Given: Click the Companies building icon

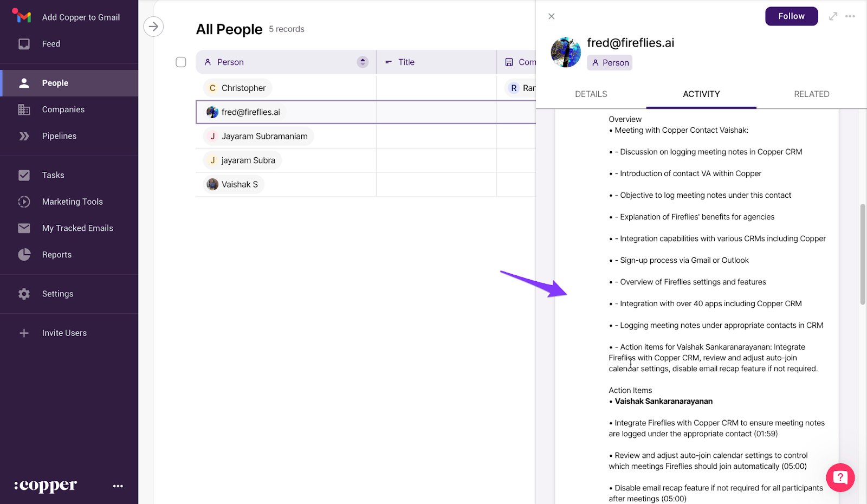Looking at the screenshot, I should 24,109.
